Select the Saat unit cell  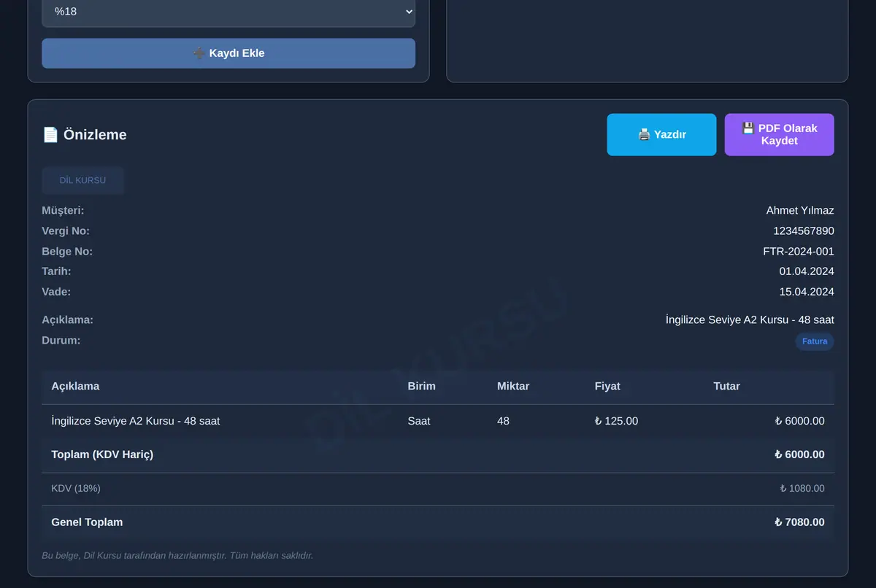(419, 421)
